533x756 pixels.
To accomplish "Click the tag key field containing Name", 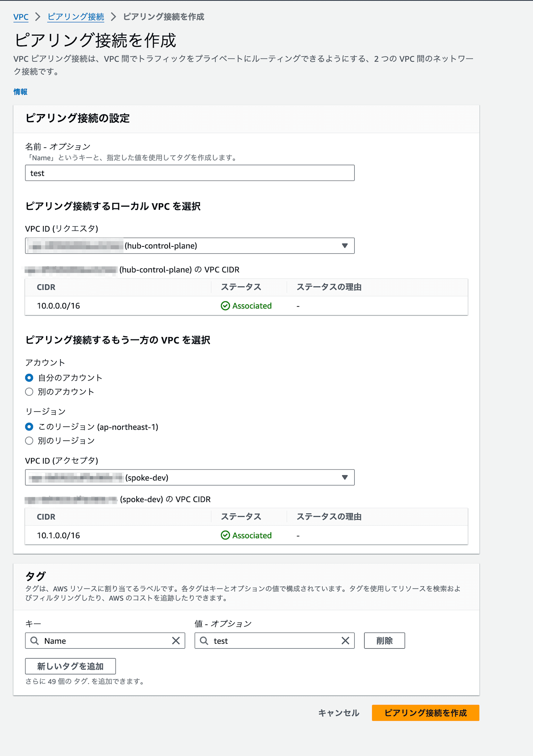I will click(105, 641).
